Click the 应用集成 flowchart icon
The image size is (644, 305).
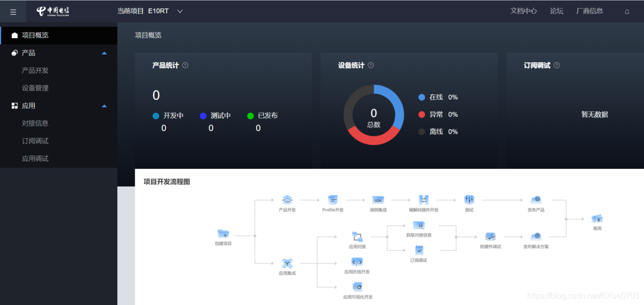287,263
